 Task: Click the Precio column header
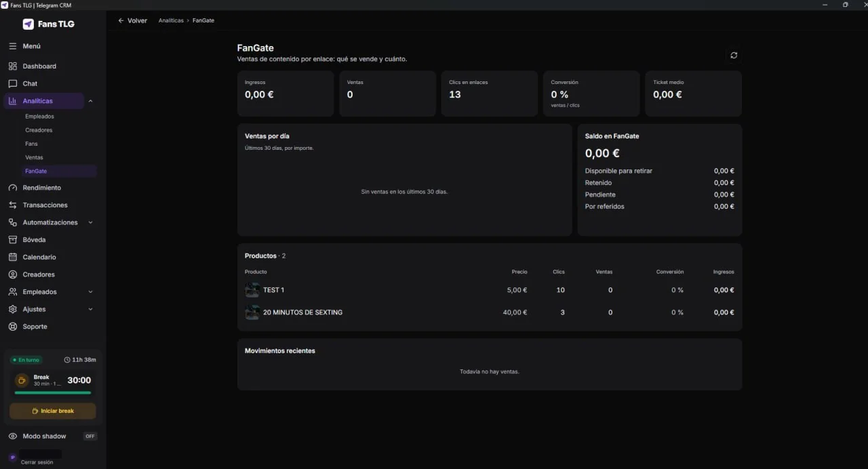pyautogui.click(x=519, y=272)
